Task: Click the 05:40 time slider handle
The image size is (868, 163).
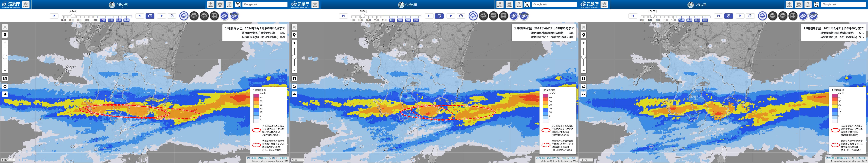Action: coord(73,16)
